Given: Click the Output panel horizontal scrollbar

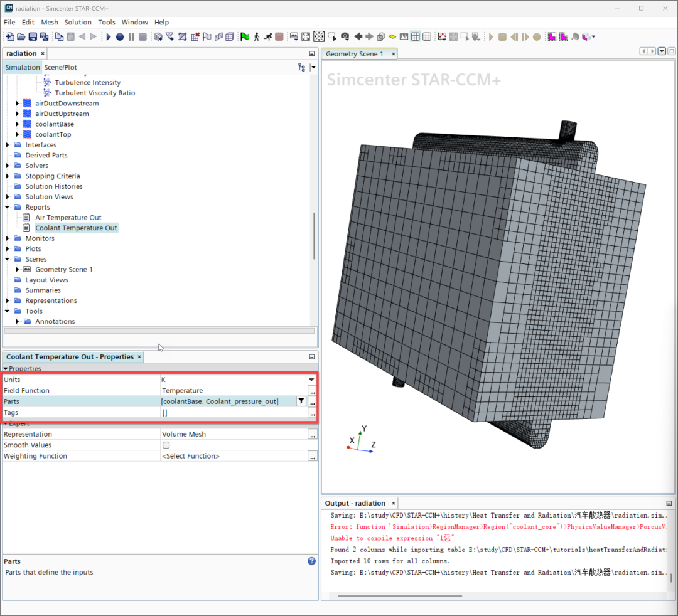Looking at the screenshot, I should [x=399, y=596].
